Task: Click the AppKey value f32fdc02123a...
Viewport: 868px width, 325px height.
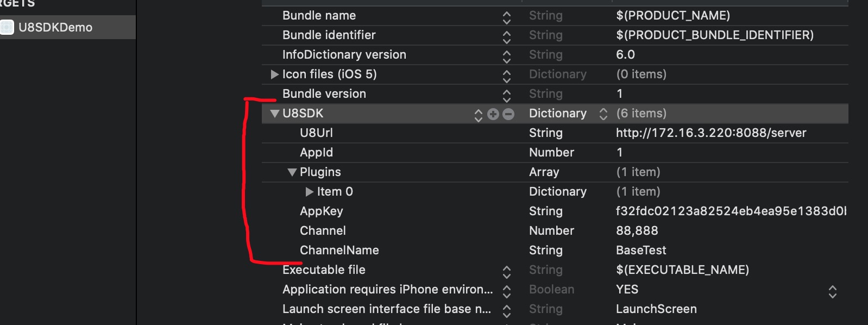Action: click(x=731, y=211)
